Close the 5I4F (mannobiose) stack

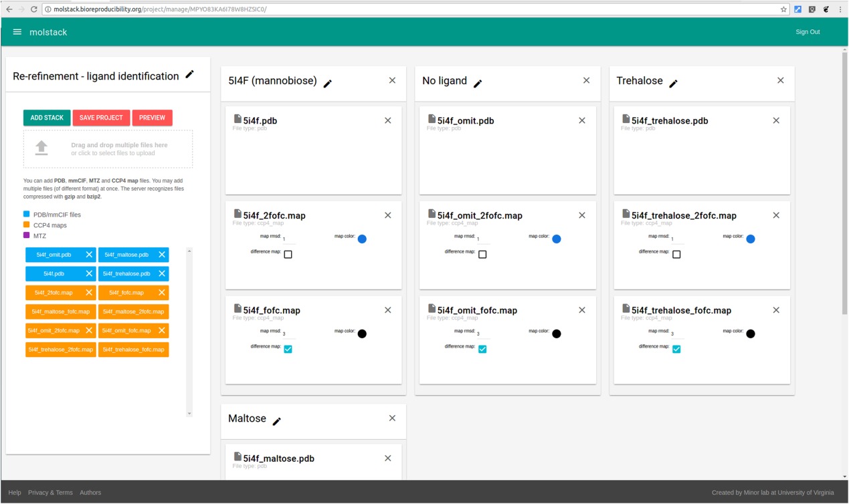pyautogui.click(x=393, y=80)
